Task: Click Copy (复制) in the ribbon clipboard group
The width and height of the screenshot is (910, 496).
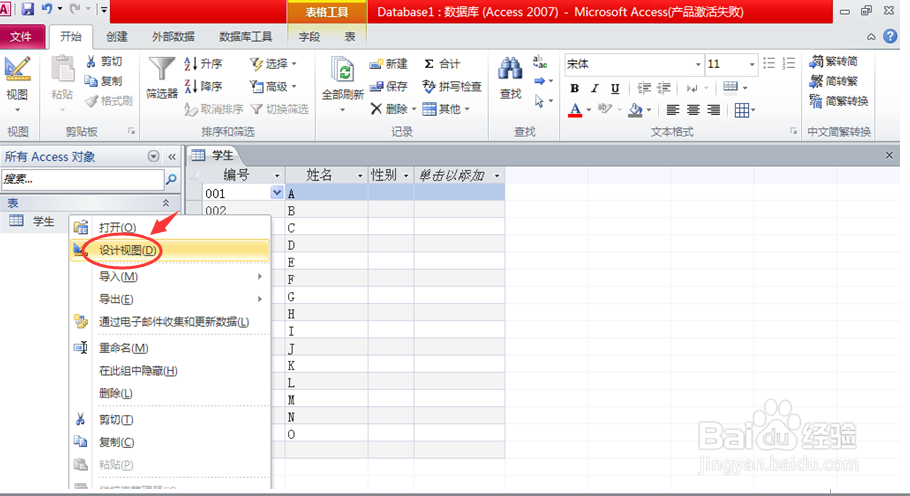Action: (x=103, y=81)
